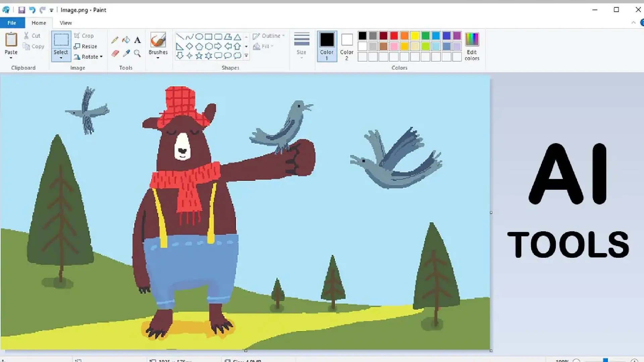Open the Paste dropdown arrow
The width and height of the screenshot is (644, 362).
click(11, 58)
